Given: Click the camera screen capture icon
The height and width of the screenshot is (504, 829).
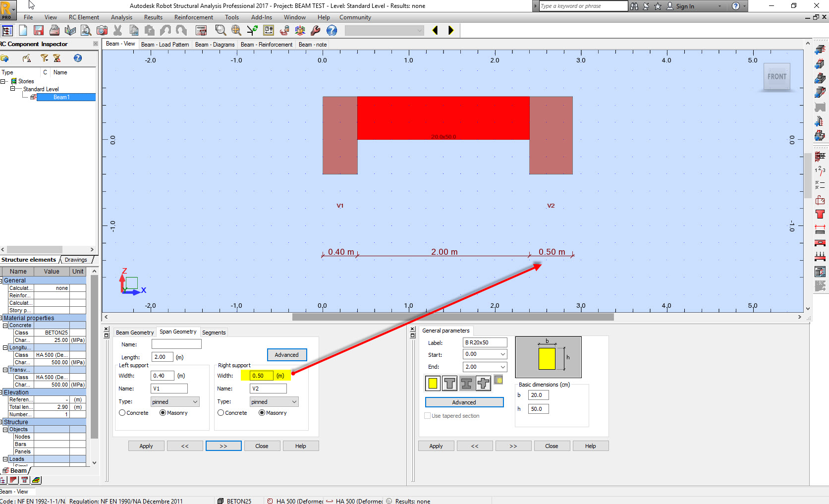Looking at the screenshot, I should tap(102, 30).
